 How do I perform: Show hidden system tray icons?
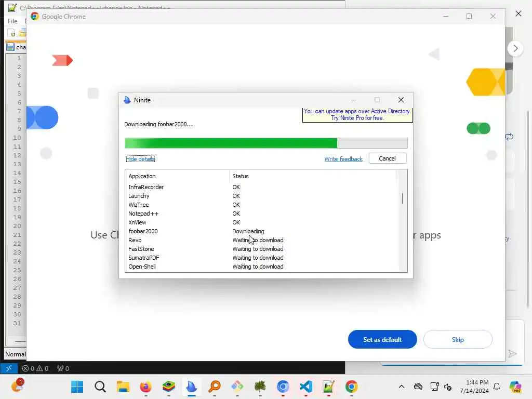tap(402, 387)
